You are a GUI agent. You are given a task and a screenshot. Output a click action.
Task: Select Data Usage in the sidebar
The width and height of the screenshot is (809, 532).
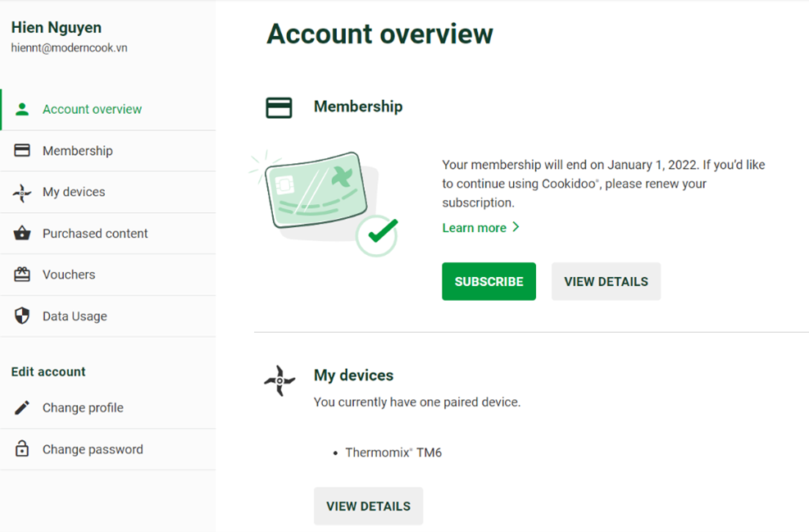tap(75, 316)
